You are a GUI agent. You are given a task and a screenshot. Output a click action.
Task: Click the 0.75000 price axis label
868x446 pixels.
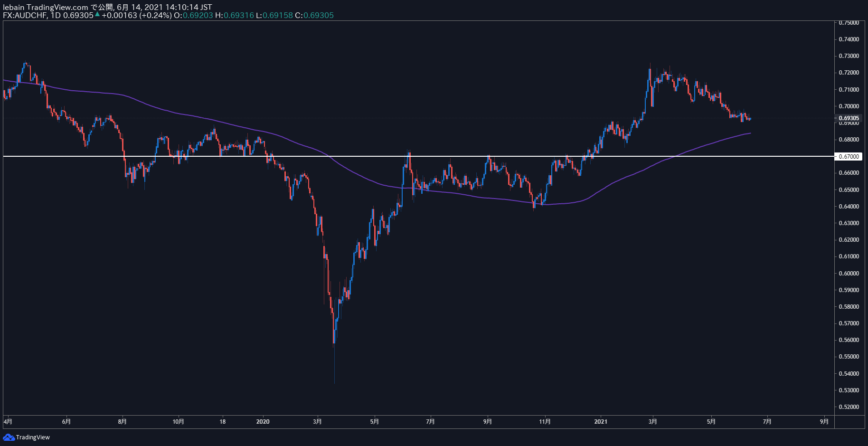coord(849,23)
